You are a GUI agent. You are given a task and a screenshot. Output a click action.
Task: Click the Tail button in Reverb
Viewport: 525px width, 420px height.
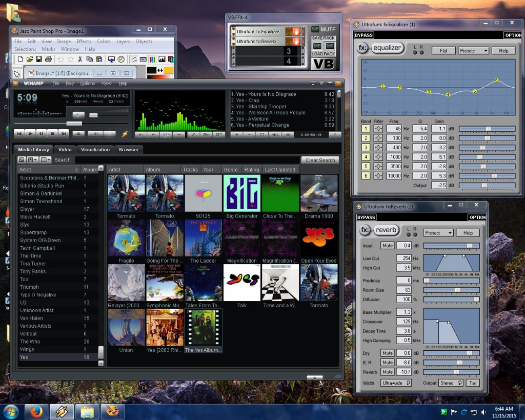pyautogui.click(x=472, y=383)
